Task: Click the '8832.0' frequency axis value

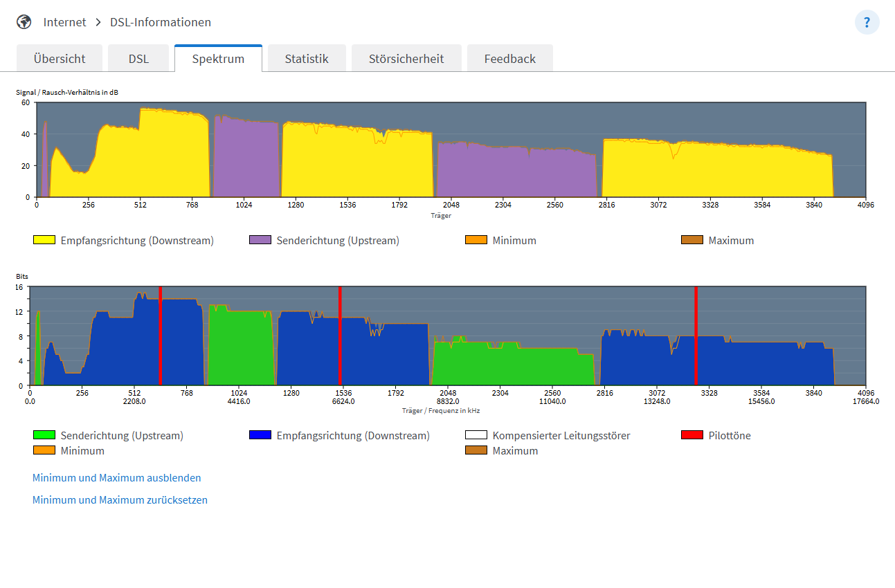Action: 448,401
